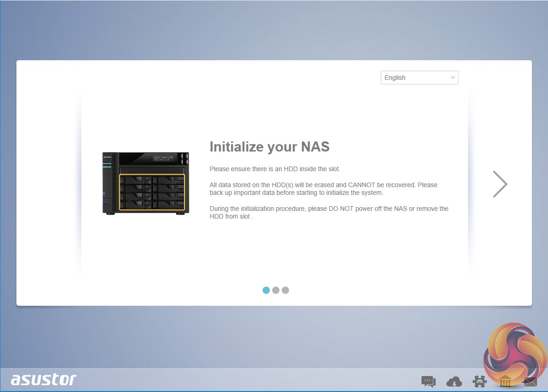Select the second step dot
Image resolution: width=548 pixels, height=392 pixels.
276,290
